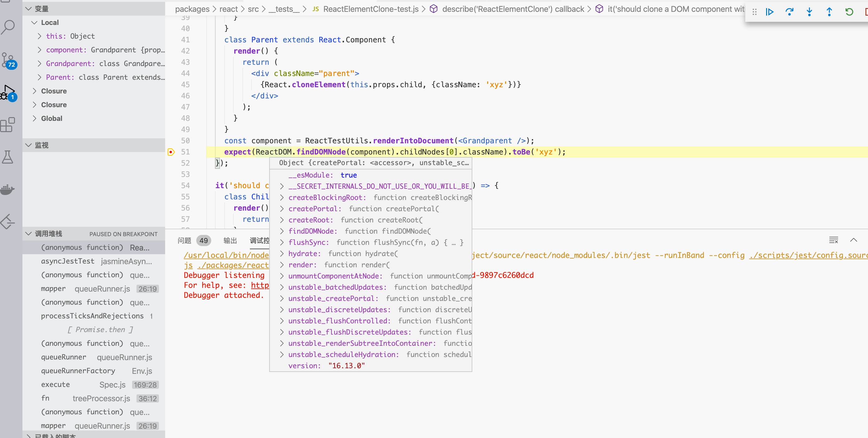This screenshot has height=438, width=868.
Task: Click the Step Into debug icon
Action: coord(809,12)
